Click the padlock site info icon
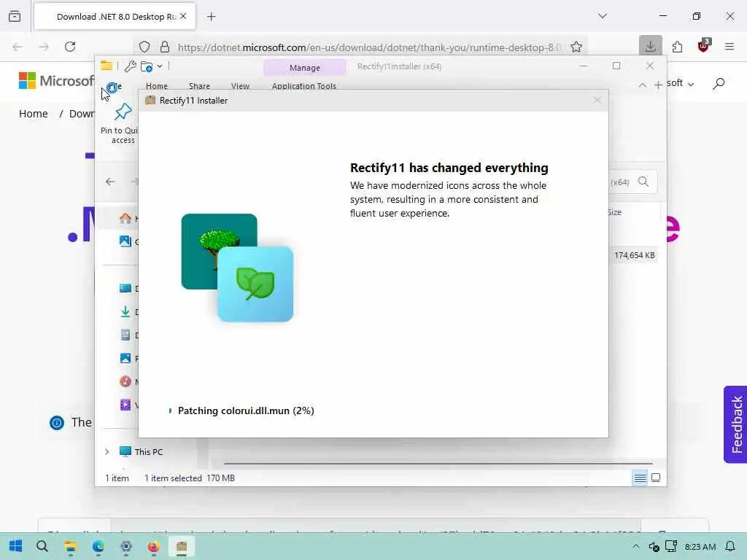747x560 pixels. point(164,47)
